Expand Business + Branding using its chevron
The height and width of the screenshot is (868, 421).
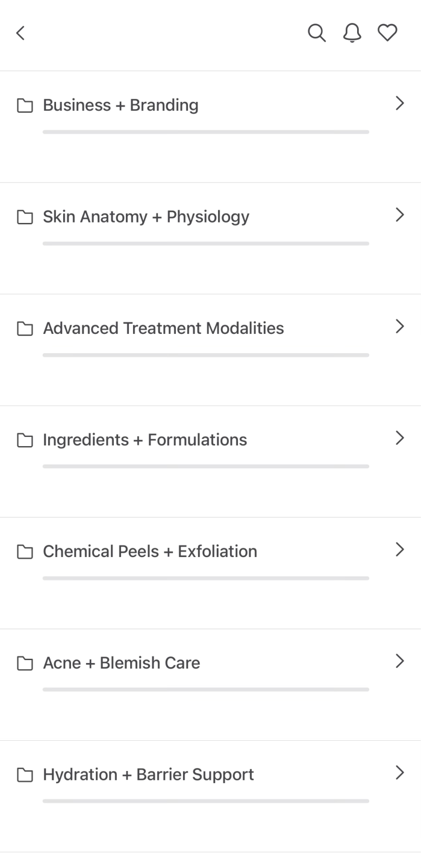[x=399, y=104]
